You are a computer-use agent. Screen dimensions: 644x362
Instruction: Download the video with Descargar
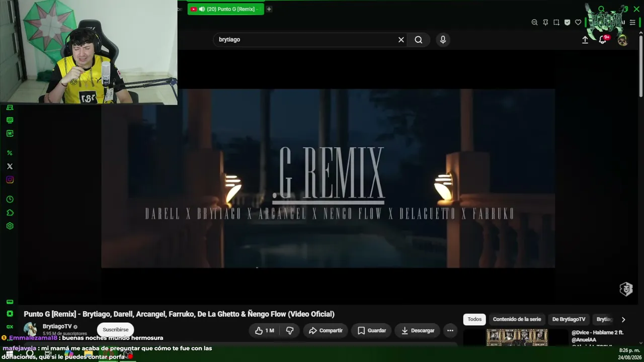click(x=418, y=330)
